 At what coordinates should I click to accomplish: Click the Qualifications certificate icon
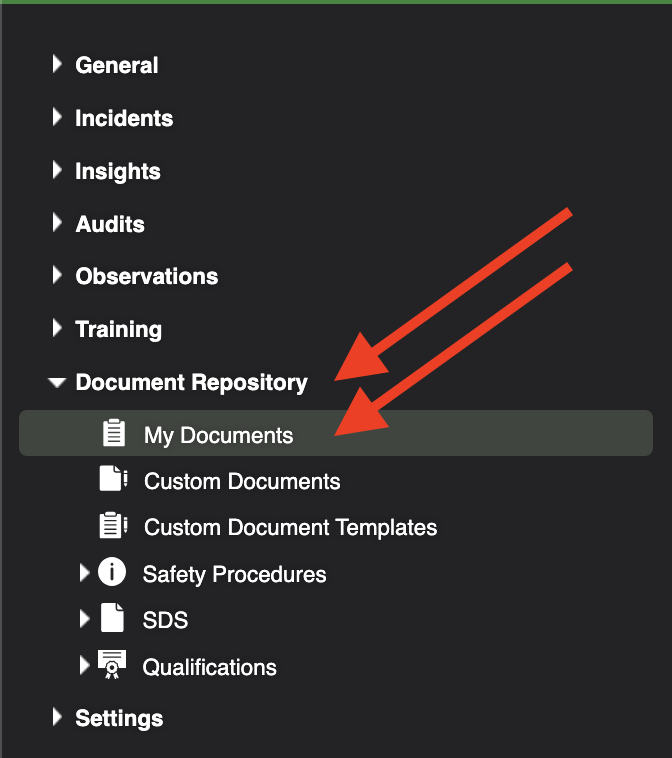[112, 664]
